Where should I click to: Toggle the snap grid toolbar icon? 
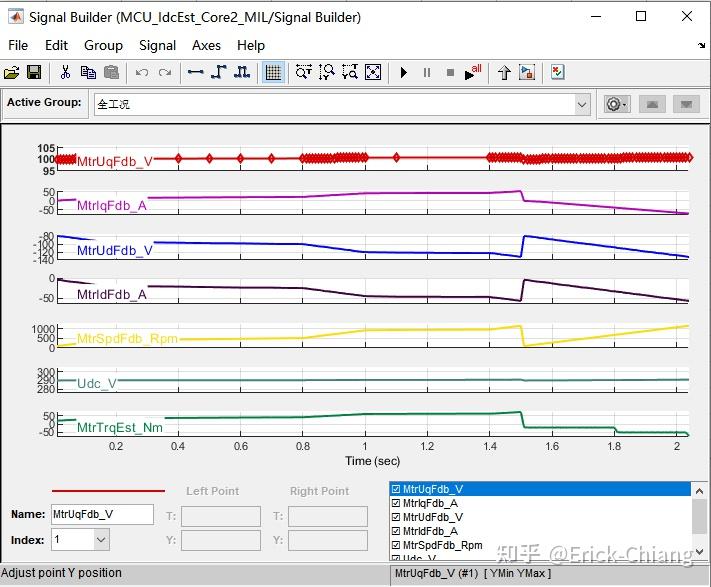[273, 73]
